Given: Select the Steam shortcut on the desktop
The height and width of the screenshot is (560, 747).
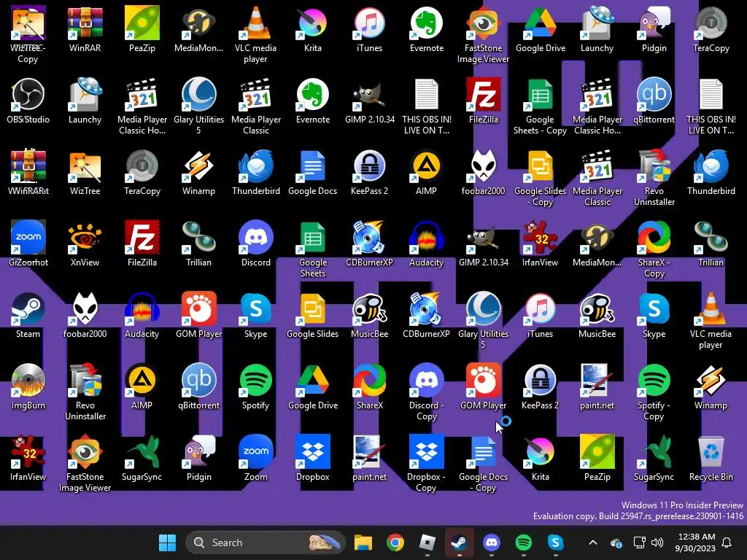Looking at the screenshot, I should pos(28,315).
